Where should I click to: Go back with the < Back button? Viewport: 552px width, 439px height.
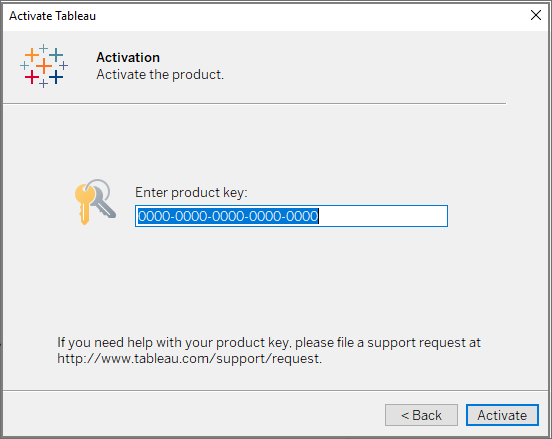tap(421, 415)
